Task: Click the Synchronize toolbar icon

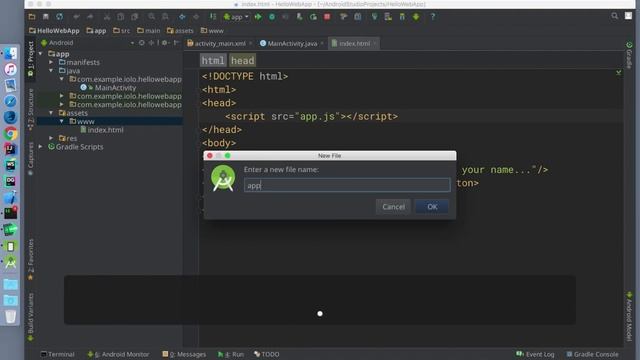Action: 60,17
